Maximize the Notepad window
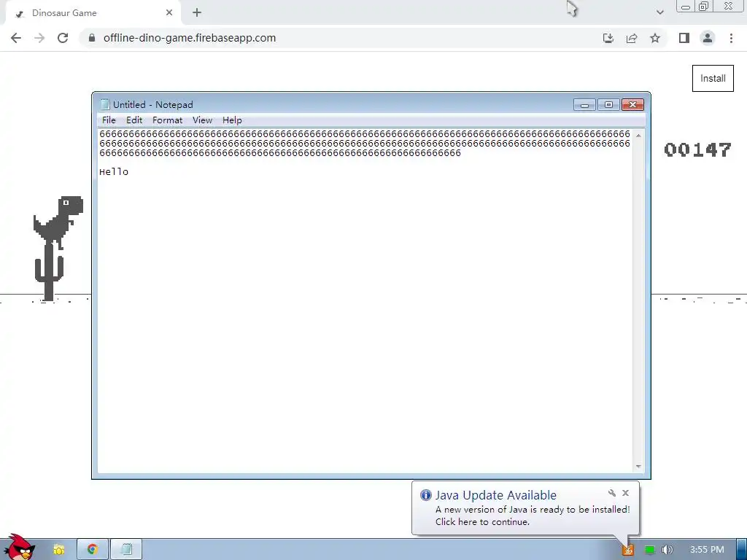747x560 pixels. tap(608, 104)
